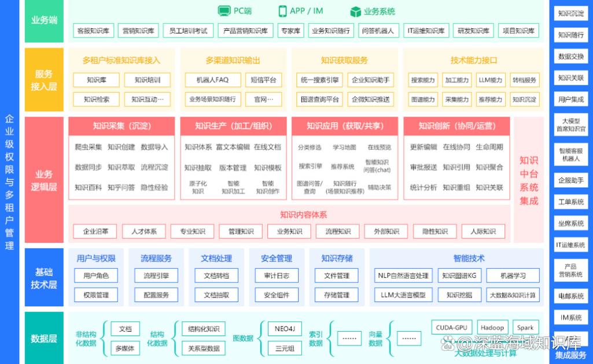Image resolution: width=593 pixels, height=364 pixels.
Task: Click 数据交换 in the right sidebar
Action: pyautogui.click(x=570, y=57)
